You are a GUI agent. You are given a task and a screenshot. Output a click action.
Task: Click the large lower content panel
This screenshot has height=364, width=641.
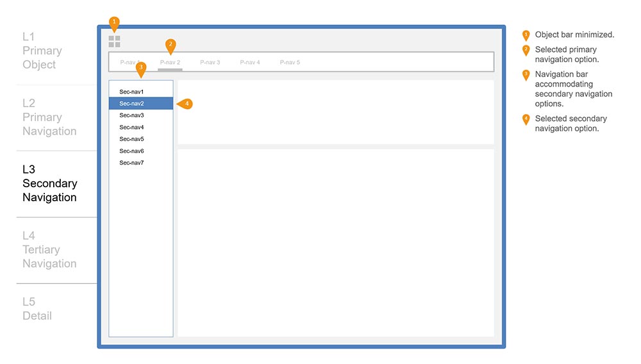[x=335, y=243]
